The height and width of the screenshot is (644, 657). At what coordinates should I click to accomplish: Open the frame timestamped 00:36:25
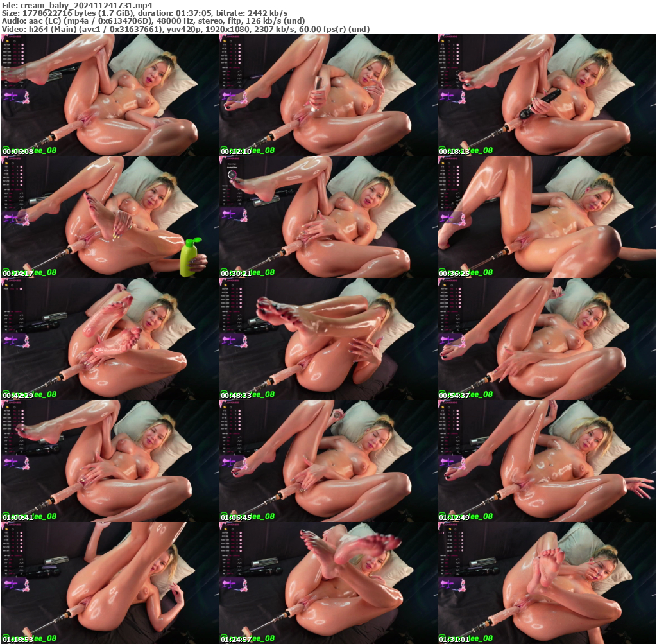coord(546,216)
